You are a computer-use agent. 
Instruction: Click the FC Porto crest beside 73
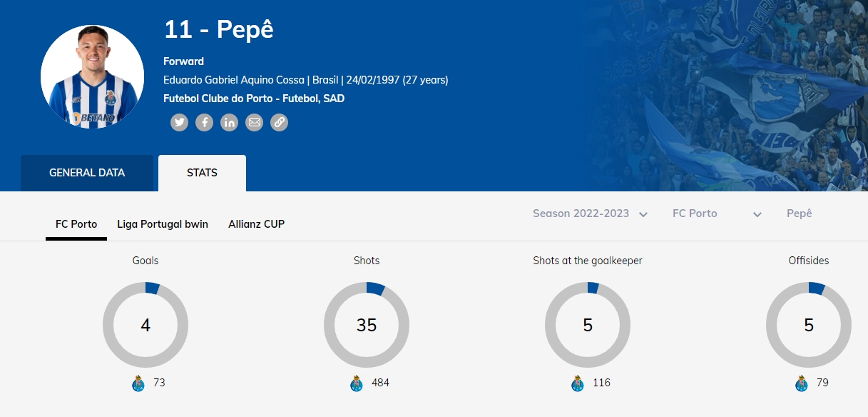[x=138, y=383]
